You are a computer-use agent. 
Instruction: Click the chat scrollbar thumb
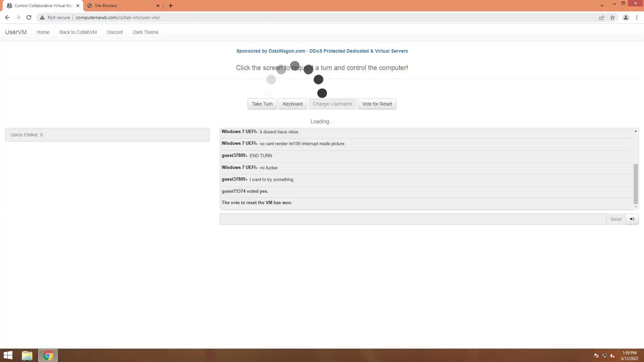point(635,184)
